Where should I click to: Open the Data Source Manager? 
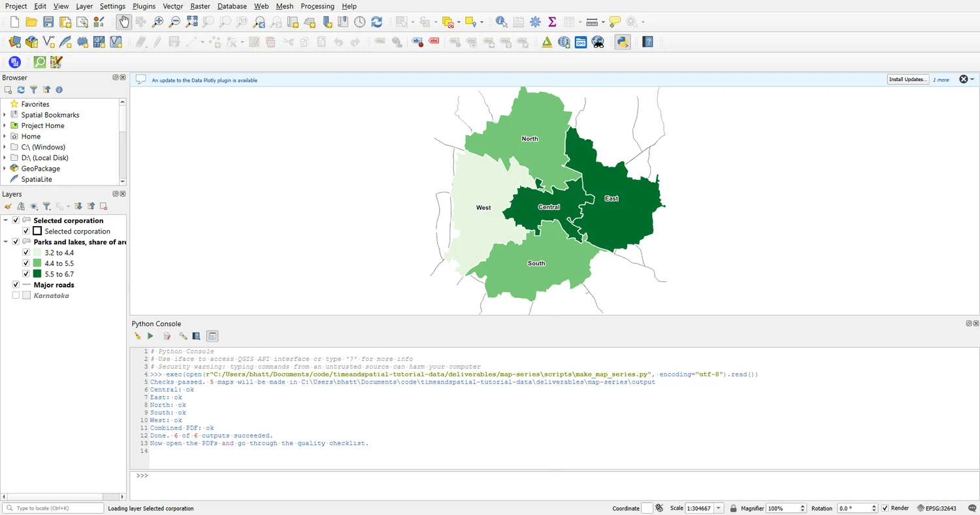[14, 42]
